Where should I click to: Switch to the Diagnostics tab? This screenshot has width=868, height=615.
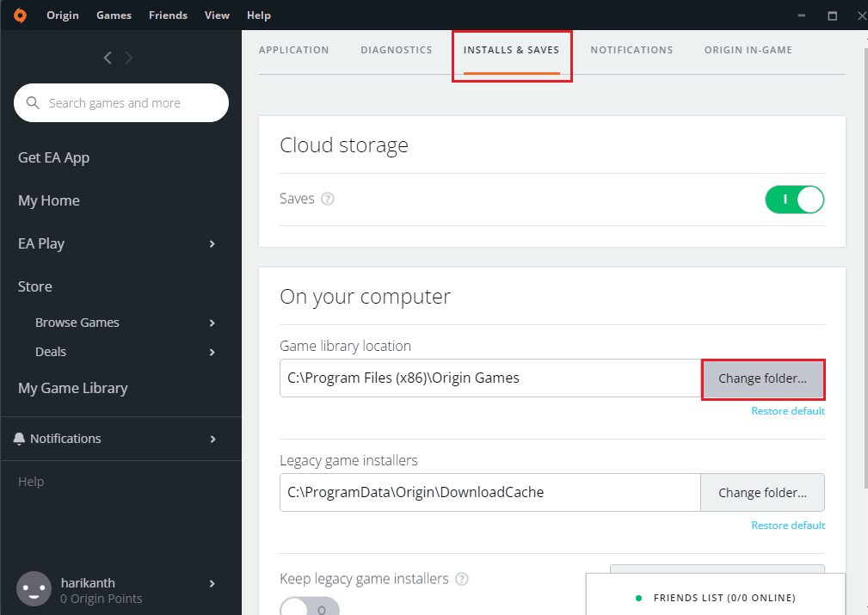click(397, 50)
